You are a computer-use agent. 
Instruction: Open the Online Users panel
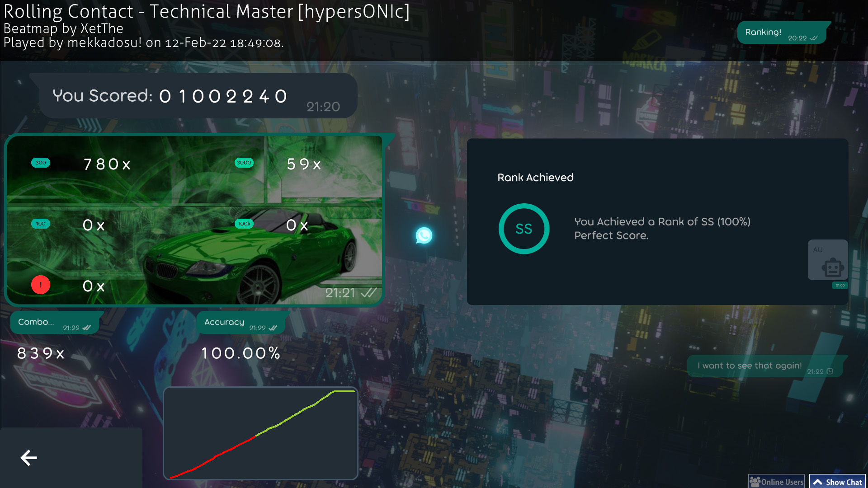777,482
